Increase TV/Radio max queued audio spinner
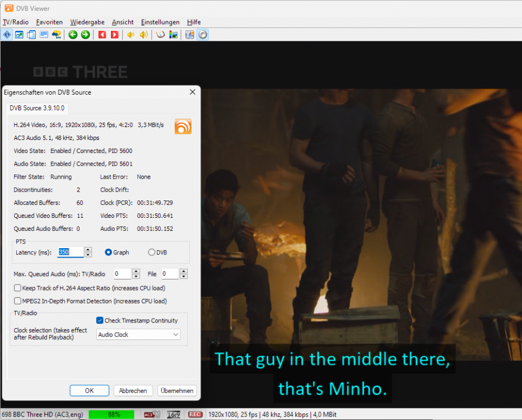 pyautogui.click(x=136, y=271)
